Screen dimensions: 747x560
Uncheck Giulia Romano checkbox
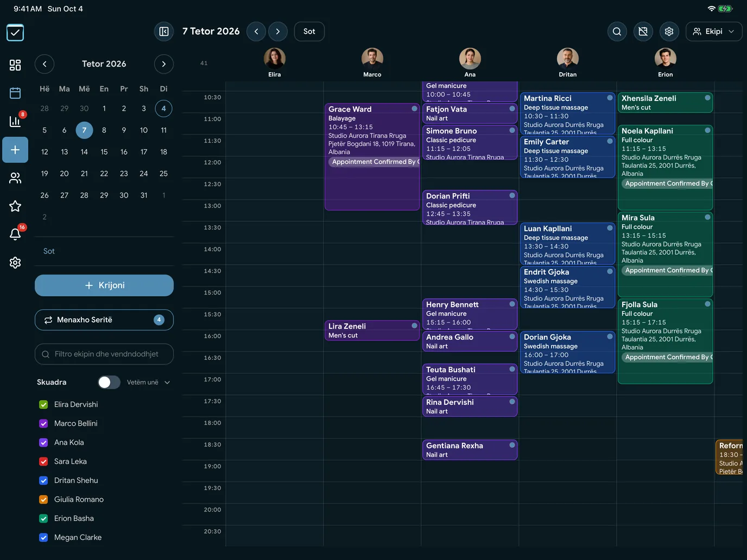[x=43, y=500]
